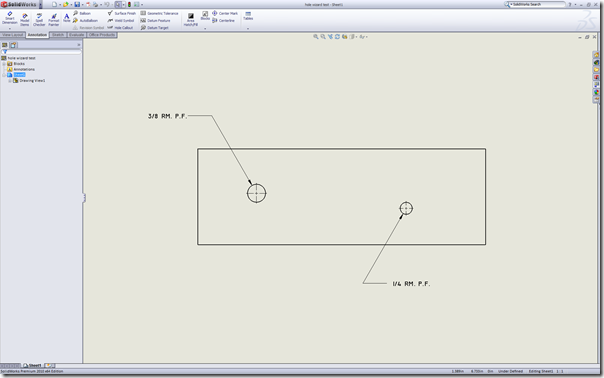Image resolution: width=604 pixels, height=378 pixels.
Task: Expand the panel chevron in the FeatureManager
Action: pyautogui.click(x=79, y=45)
